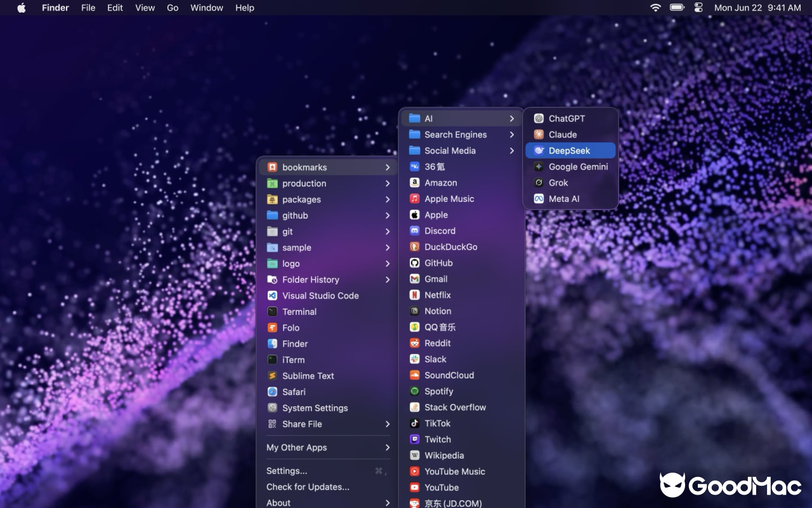
Task: Expand the Social Media folder chevron
Action: [512, 150]
